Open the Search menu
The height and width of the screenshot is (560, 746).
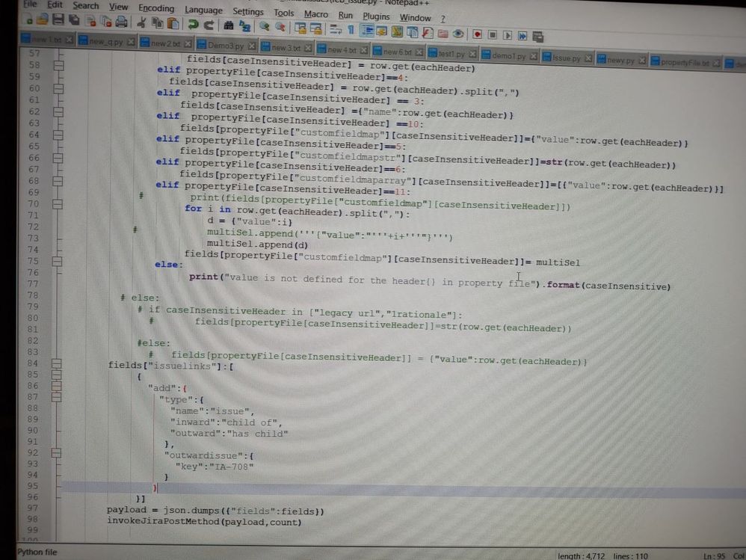(x=86, y=6)
